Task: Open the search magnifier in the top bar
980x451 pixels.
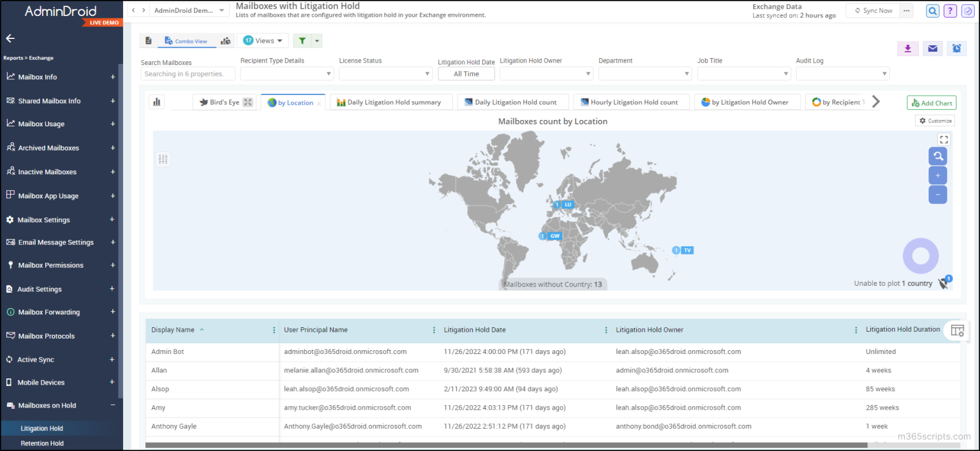Action: (x=932, y=11)
